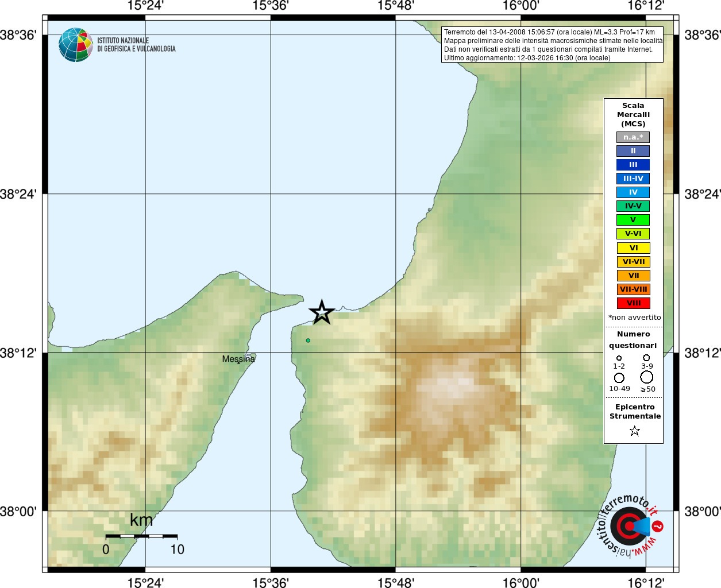Click the Messina city label
721x588 pixels.
pyautogui.click(x=238, y=359)
